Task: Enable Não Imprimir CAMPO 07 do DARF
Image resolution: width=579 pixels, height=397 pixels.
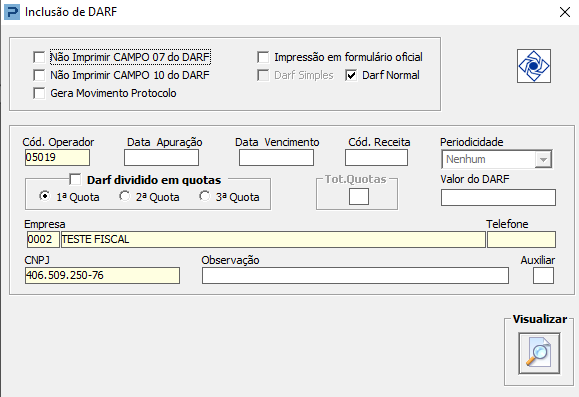Action: coord(39,57)
